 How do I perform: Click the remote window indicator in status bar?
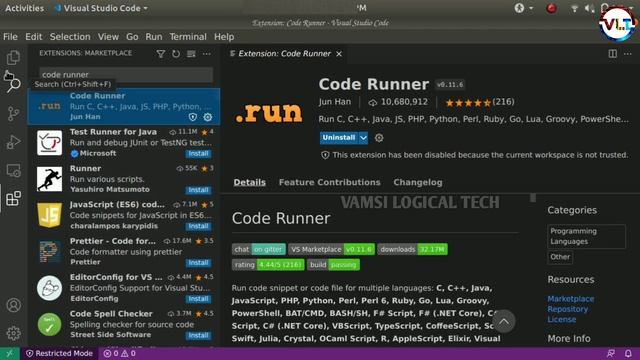point(9,353)
